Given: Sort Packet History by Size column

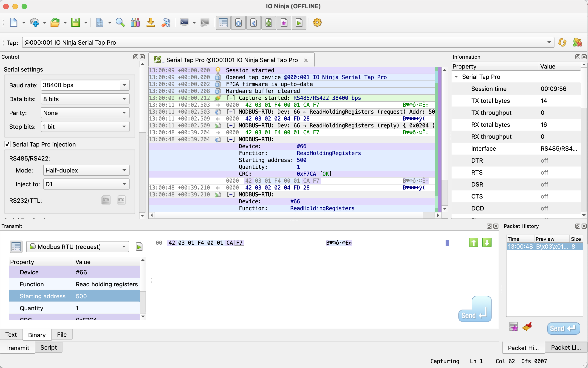Looking at the screenshot, I should click(576, 239).
